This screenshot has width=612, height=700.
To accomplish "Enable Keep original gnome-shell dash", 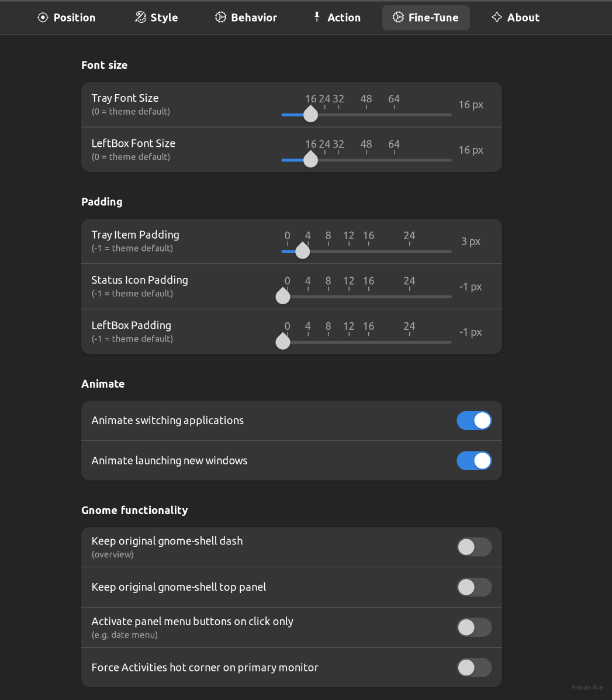I will tap(474, 547).
